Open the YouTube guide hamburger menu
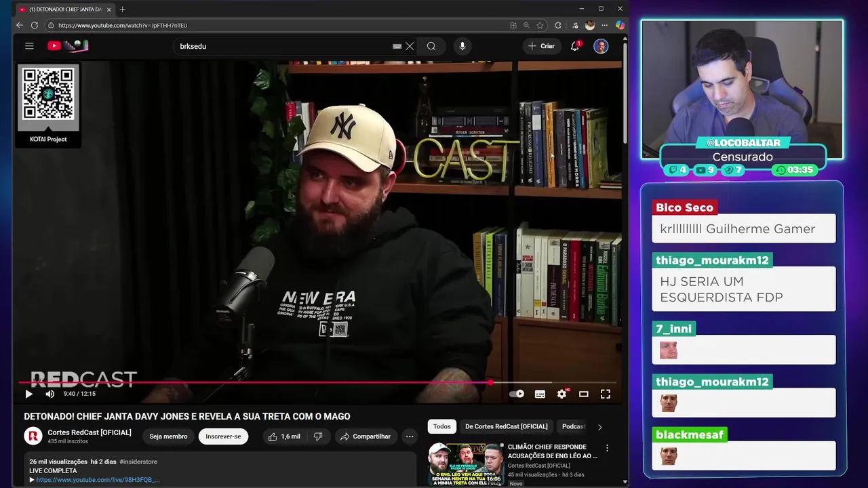This screenshot has height=488, width=868. coord(29,46)
